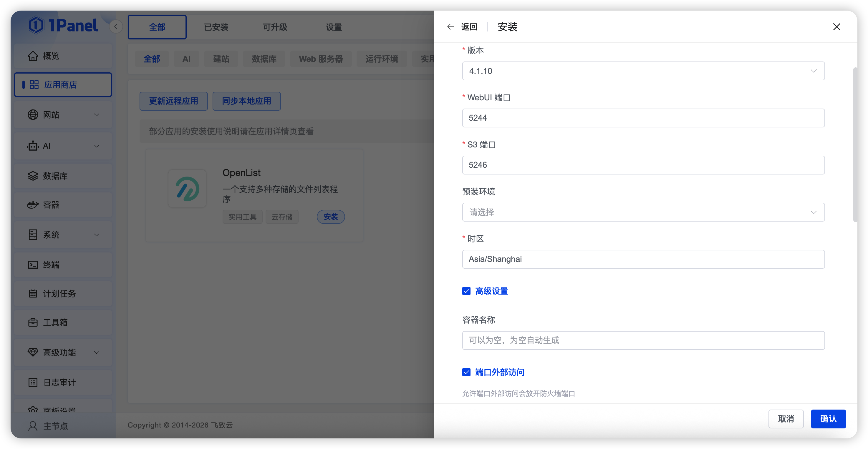The width and height of the screenshot is (868, 449).
Task: Open the 计划任务 scheduled tasks icon
Action: (x=33, y=293)
